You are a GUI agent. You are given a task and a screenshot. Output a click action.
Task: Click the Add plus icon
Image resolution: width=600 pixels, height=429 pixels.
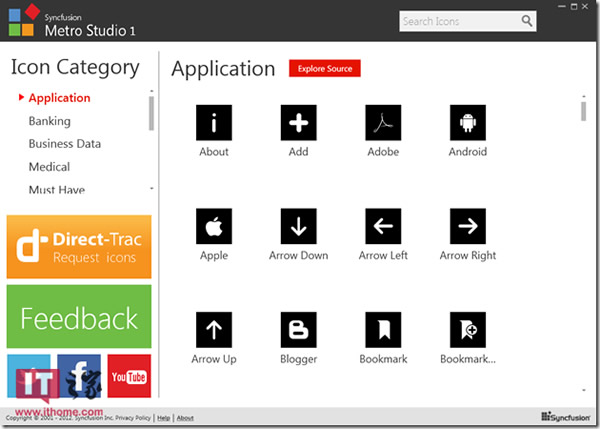point(298,123)
